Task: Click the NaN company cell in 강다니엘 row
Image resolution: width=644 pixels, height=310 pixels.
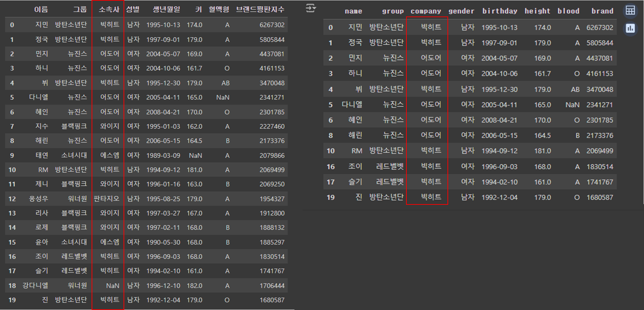Action: 113,286
